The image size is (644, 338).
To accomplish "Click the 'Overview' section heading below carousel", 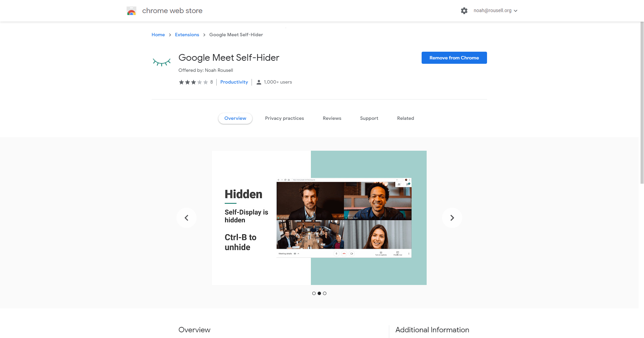I will (195, 330).
